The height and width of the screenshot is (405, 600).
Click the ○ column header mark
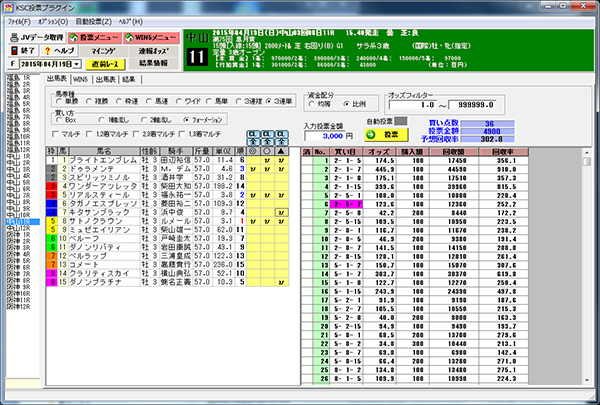tap(267, 151)
